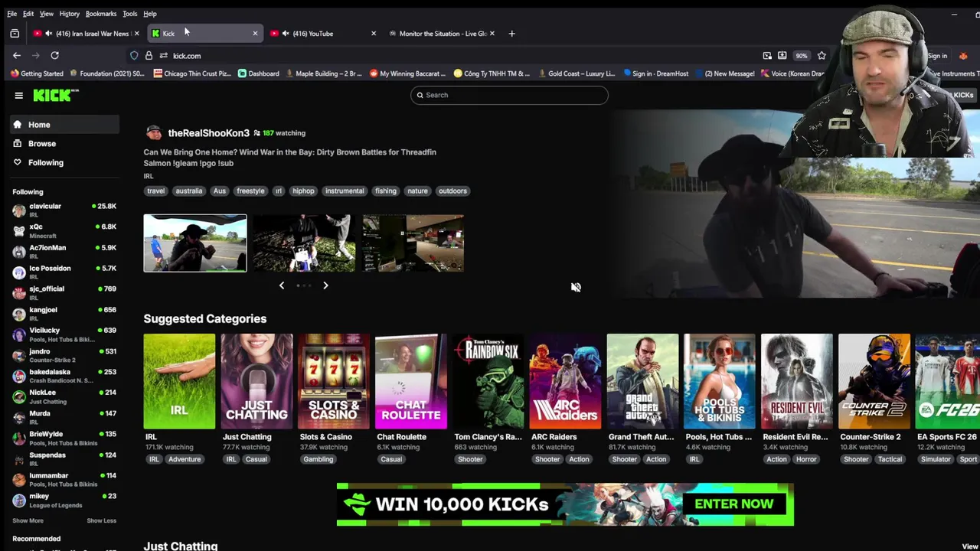The image size is (980, 551).
Task: Open the History menu
Action: point(69,14)
